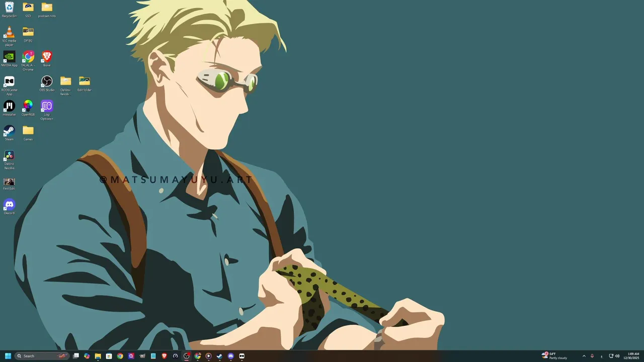Screen dimensions: 644x362
Task: Select the Logi Options+ desktop shortcut
Action: pyautogui.click(x=47, y=110)
